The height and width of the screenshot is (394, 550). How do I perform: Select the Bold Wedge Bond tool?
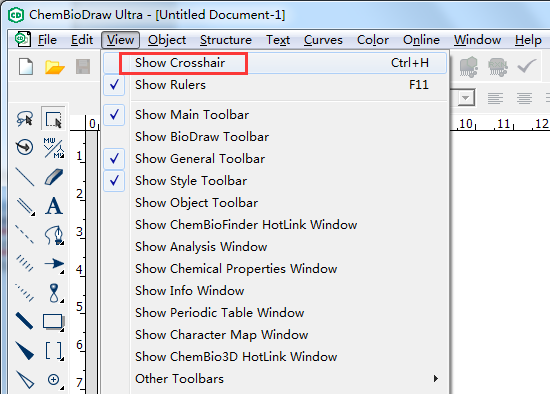pyautogui.click(x=25, y=350)
